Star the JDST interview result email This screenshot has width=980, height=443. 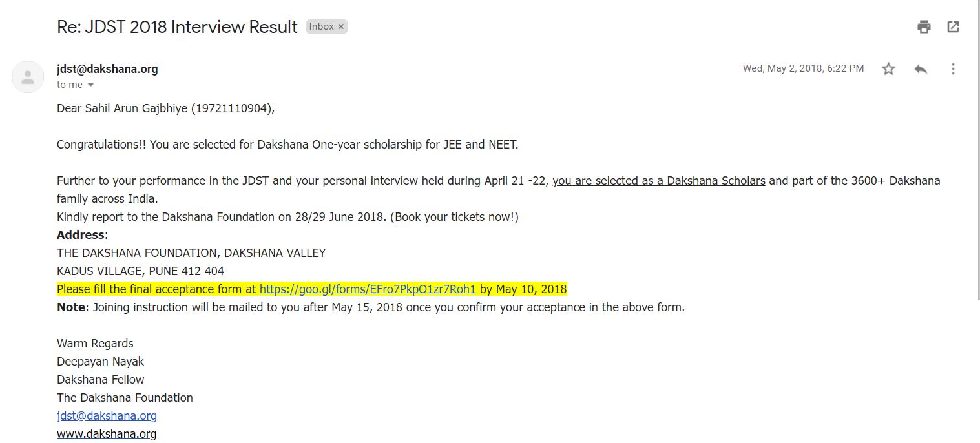point(888,68)
